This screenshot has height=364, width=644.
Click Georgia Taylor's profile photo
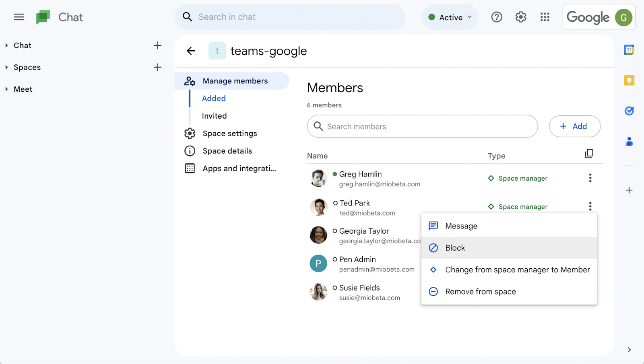(318, 235)
